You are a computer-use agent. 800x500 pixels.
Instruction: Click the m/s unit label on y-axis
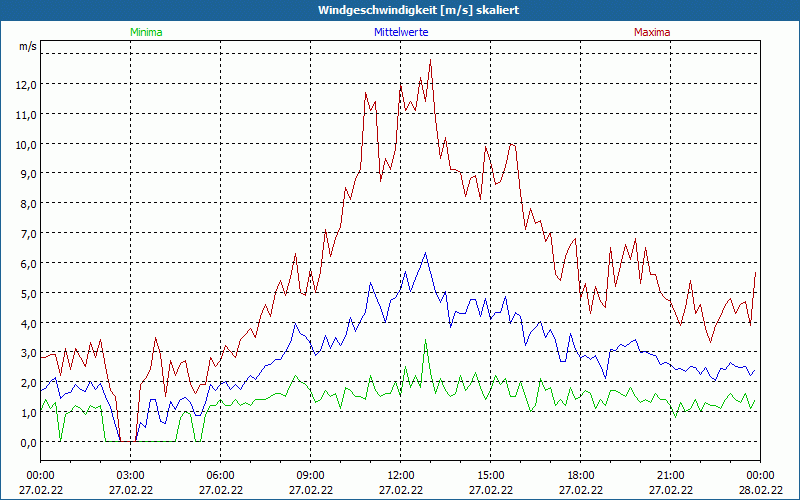26,47
